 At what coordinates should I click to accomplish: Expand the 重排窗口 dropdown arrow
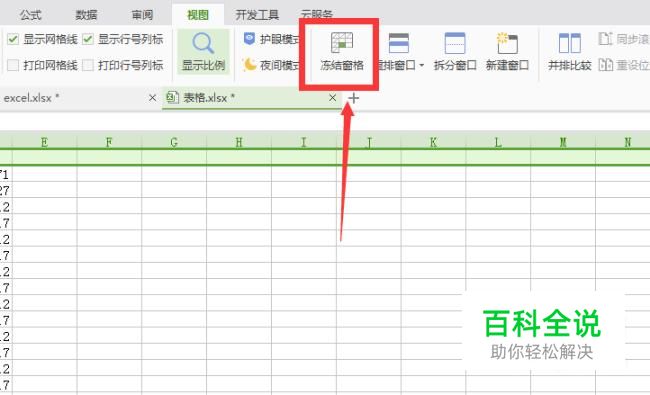422,65
